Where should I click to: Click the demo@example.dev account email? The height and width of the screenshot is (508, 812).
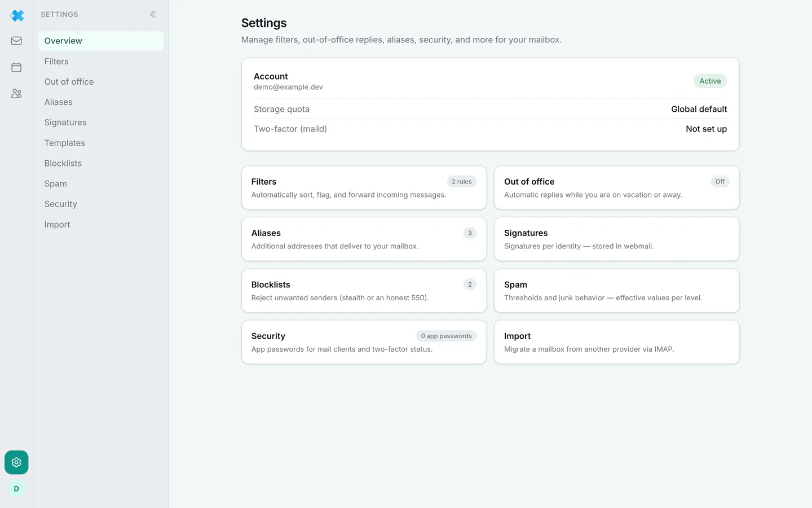coord(288,87)
